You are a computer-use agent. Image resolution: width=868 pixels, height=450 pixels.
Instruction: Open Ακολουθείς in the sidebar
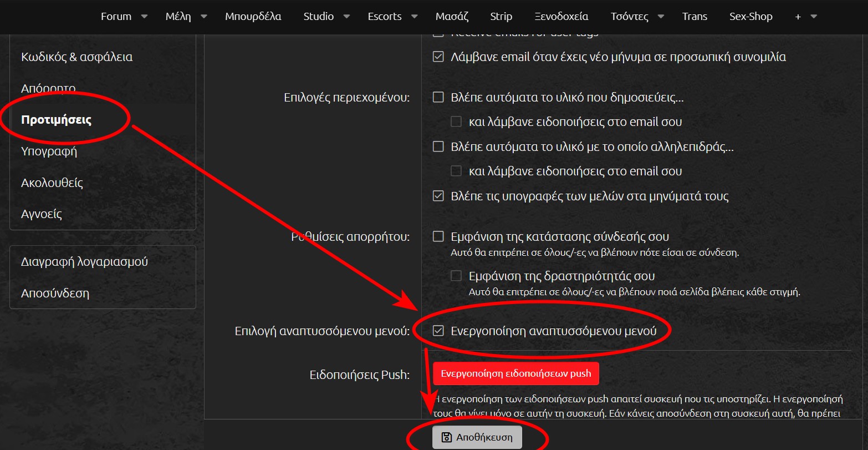pos(52,183)
